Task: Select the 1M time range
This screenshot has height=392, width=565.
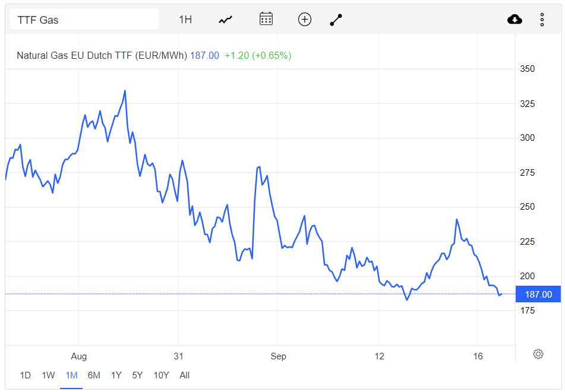Action: pyautogui.click(x=71, y=375)
